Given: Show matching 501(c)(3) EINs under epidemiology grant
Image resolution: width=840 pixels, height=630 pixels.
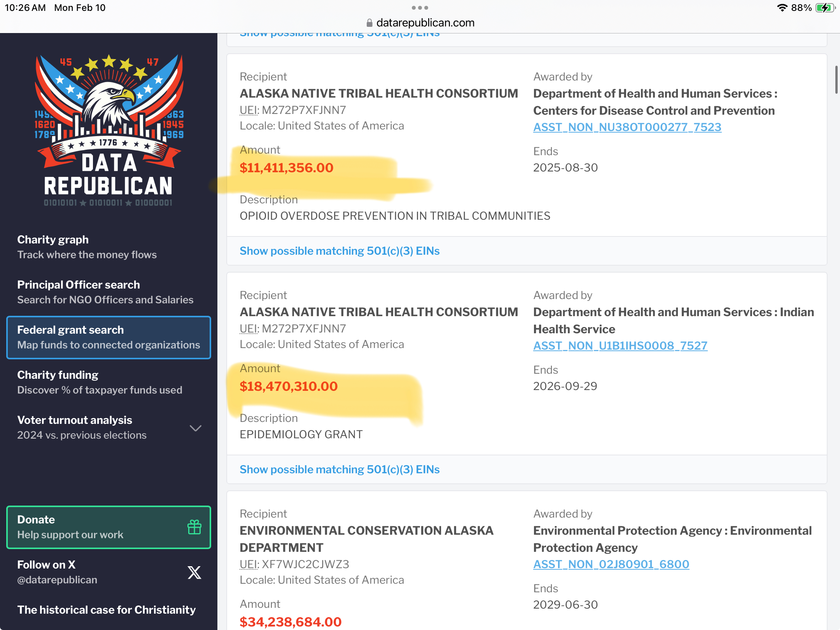Looking at the screenshot, I should pyautogui.click(x=339, y=469).
